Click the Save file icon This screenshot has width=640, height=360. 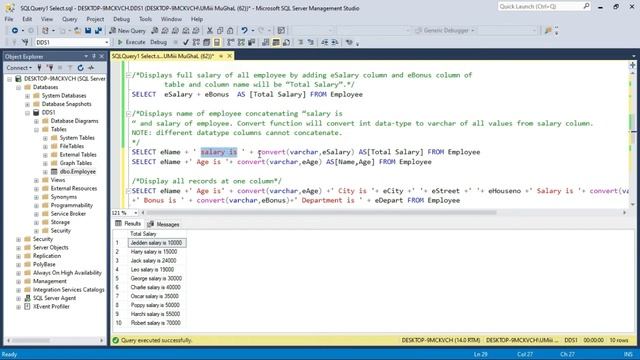(88, 31)
